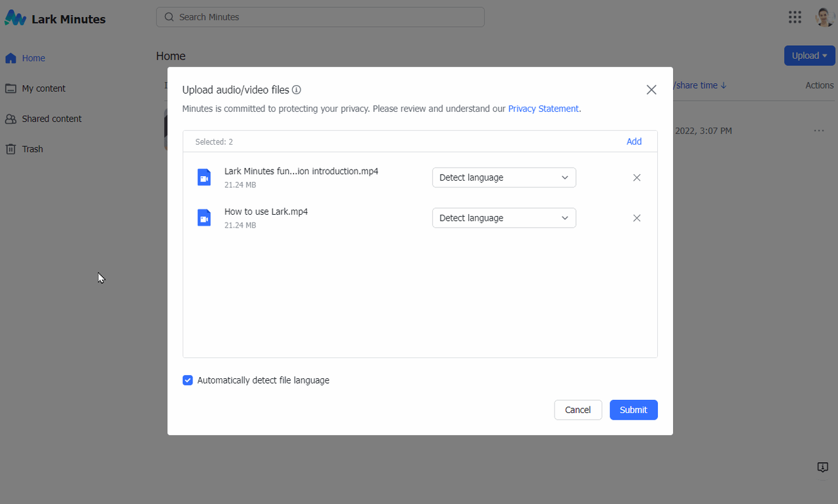Open the apps grid launcher icon
Viewport: 838px width, 504px height.
795,17
